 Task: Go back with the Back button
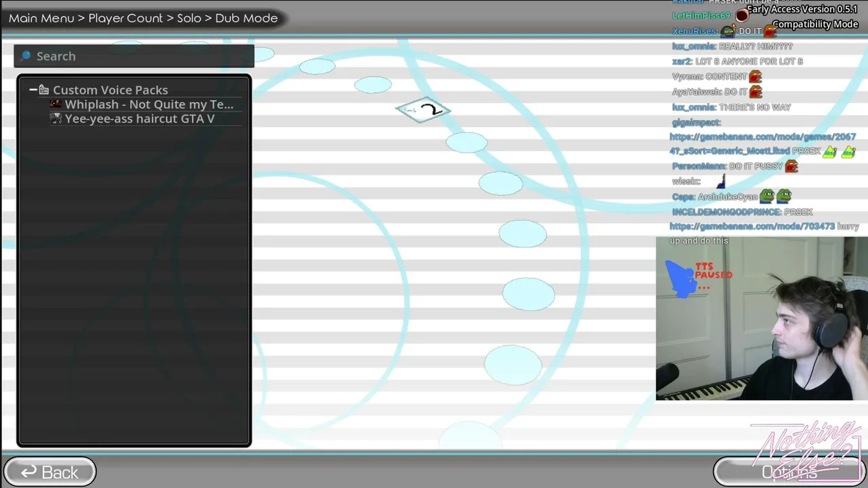50,472
